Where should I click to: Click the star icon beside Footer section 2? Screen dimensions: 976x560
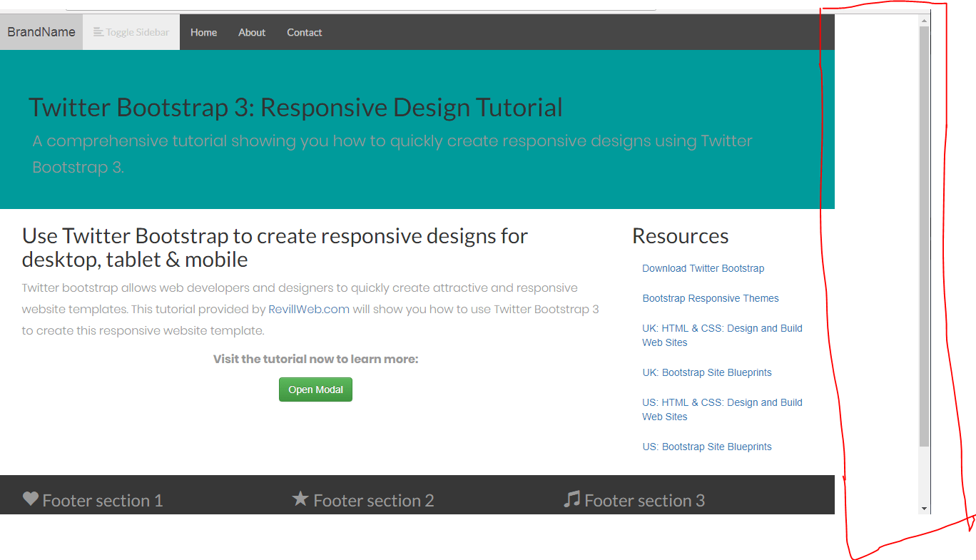[300, 499]
